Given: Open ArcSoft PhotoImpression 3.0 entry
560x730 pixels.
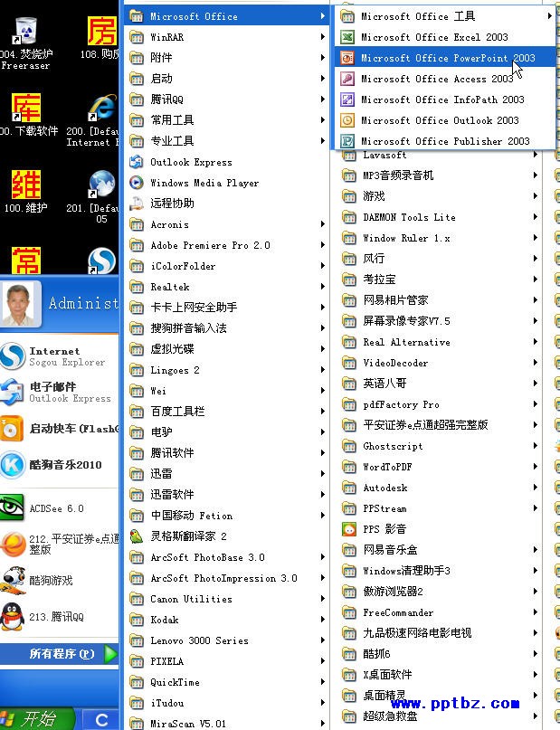Looking at the screenshot, I should [227, 578].
